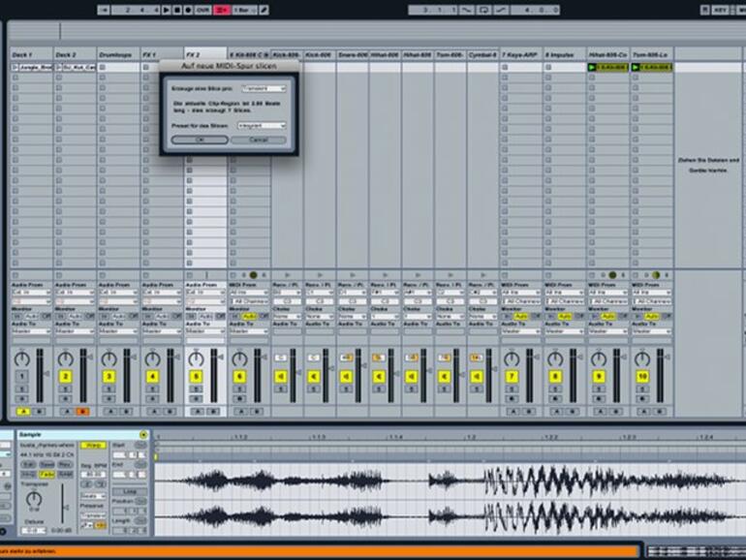Adjust the Deck 1 pan knob

coord(21,358)
